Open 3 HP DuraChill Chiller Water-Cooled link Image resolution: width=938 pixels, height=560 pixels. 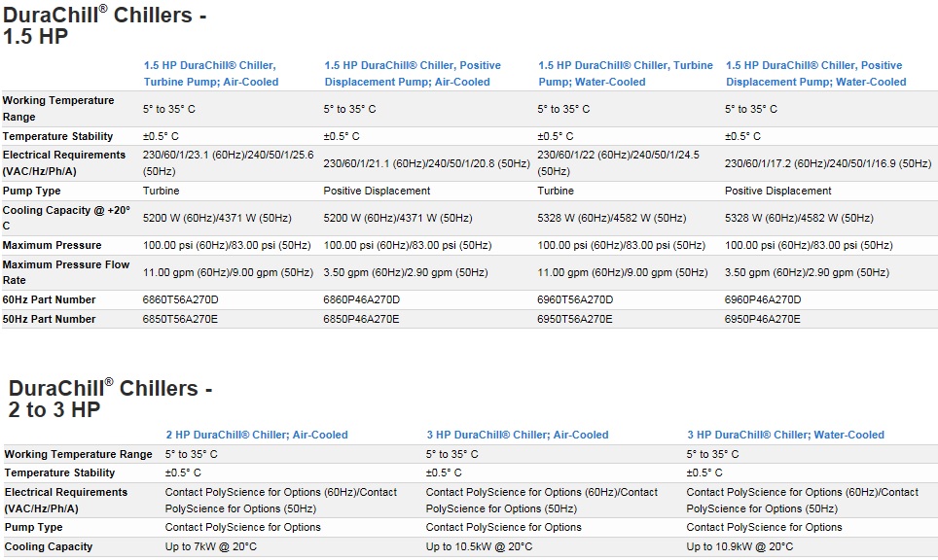coord(785,435)
